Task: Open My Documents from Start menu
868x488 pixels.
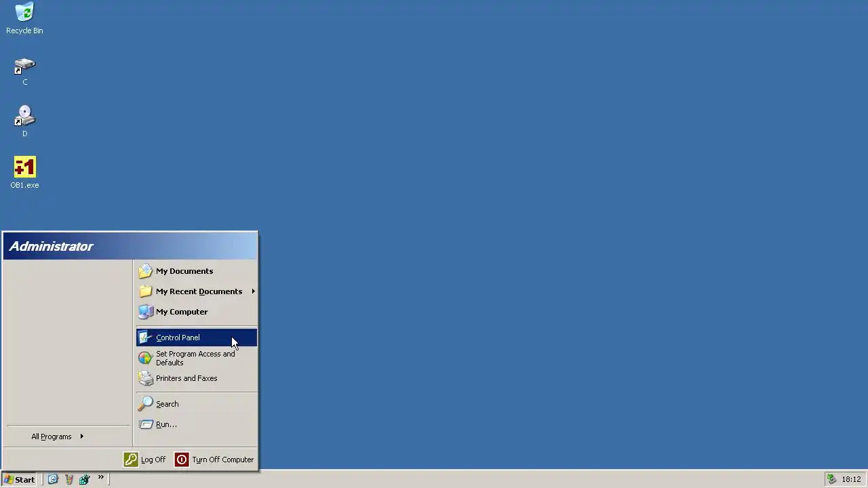Action: tap(197, 271)
